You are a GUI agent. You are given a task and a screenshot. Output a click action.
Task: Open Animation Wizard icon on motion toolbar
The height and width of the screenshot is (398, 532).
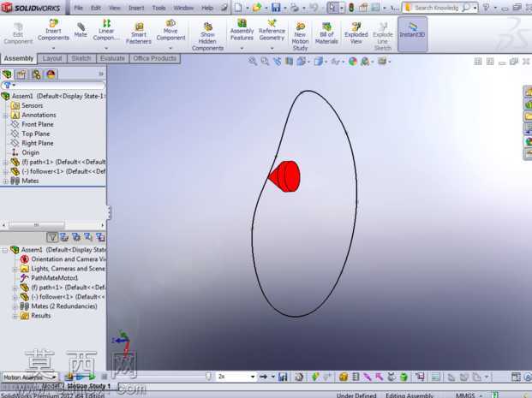coord(299,377)
